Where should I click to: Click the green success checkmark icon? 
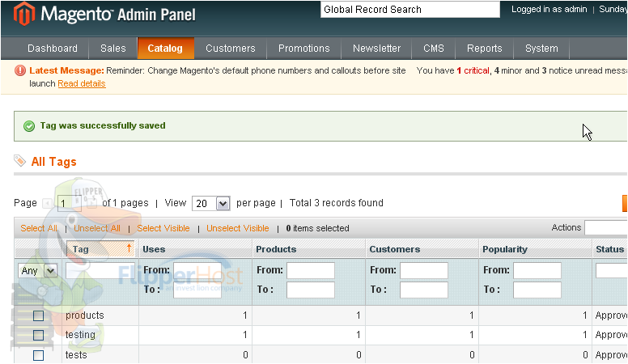click(29, 126)
